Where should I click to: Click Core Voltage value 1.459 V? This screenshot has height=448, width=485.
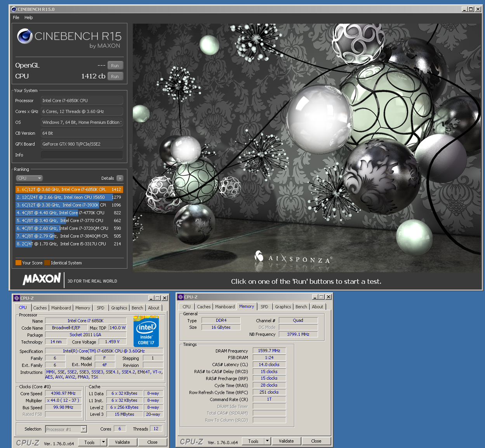pyautogui.click(x=112, y=342)
